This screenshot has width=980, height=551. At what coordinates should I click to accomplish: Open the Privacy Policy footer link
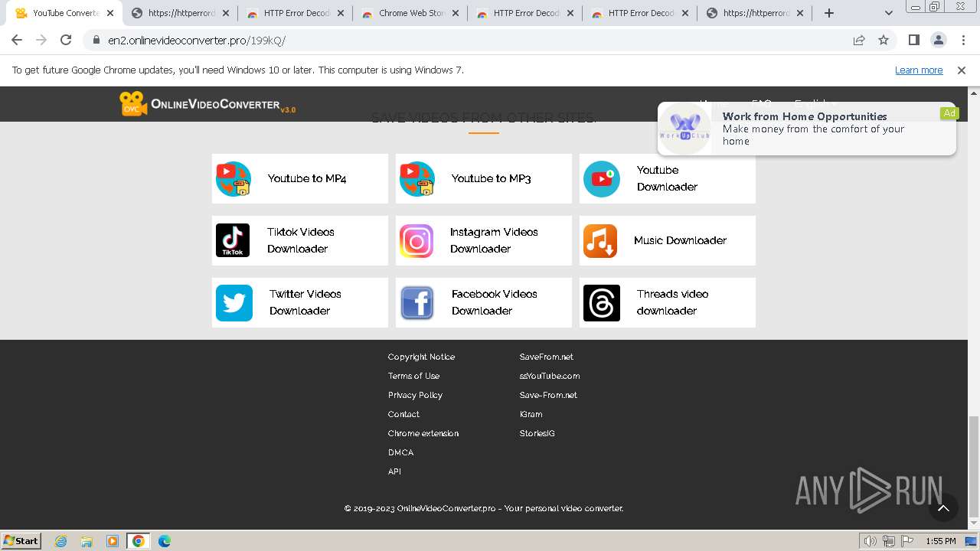pos(415,395)
